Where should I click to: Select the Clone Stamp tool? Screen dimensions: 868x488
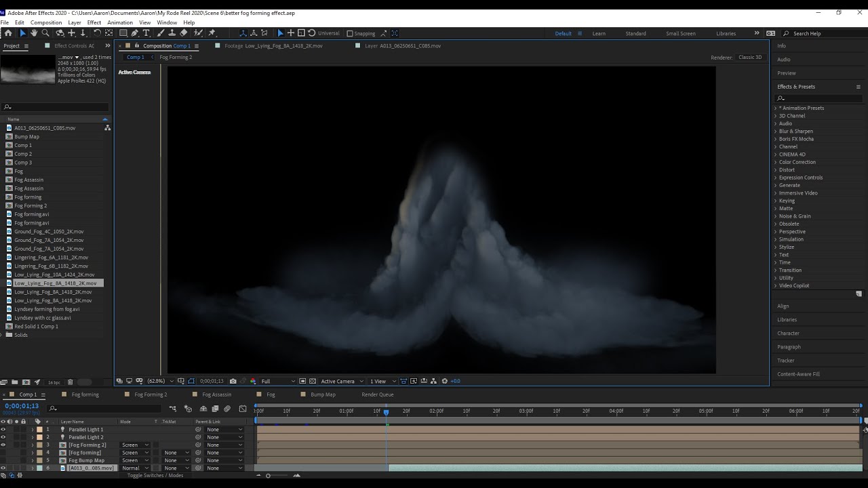172,33
